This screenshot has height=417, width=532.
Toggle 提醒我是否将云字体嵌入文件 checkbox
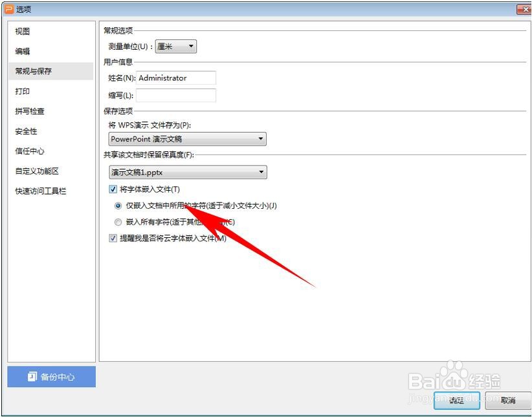[x=113, y=239]
